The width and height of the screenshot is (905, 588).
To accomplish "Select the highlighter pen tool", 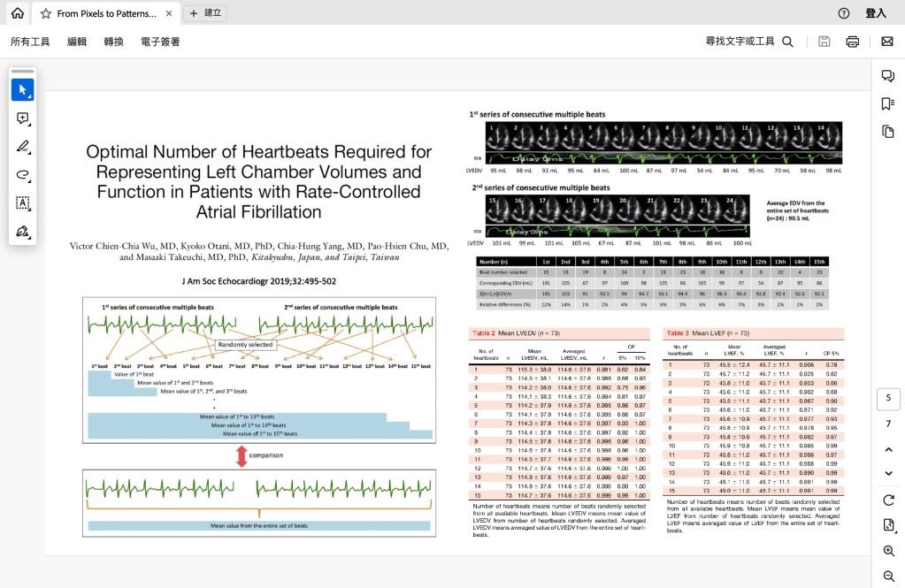I will (x=22, y=147).
